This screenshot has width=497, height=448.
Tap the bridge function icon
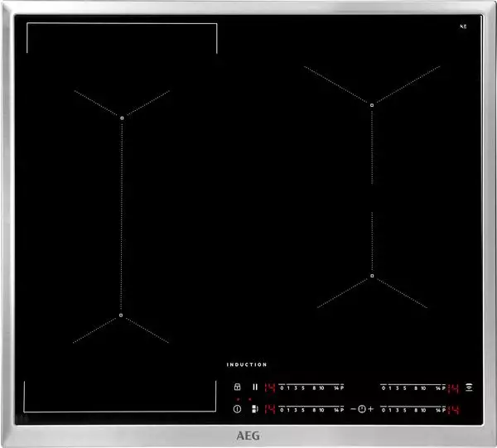click(x=254, y=408)
